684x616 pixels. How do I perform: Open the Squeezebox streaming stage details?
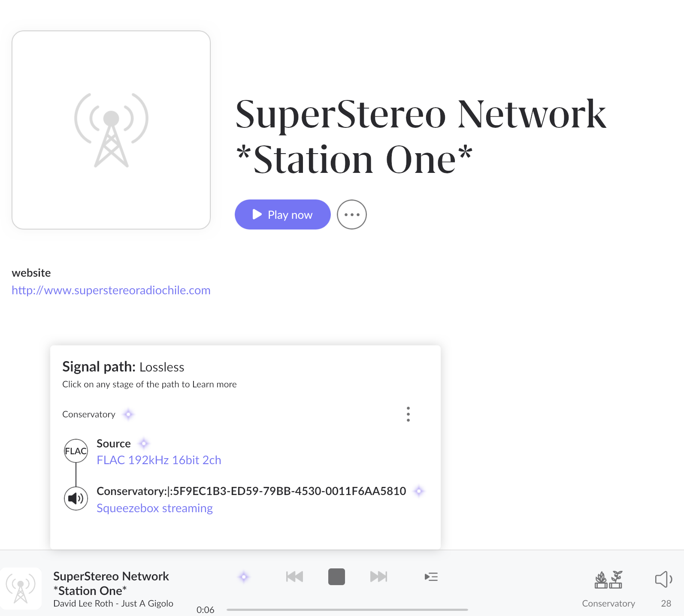154,508
